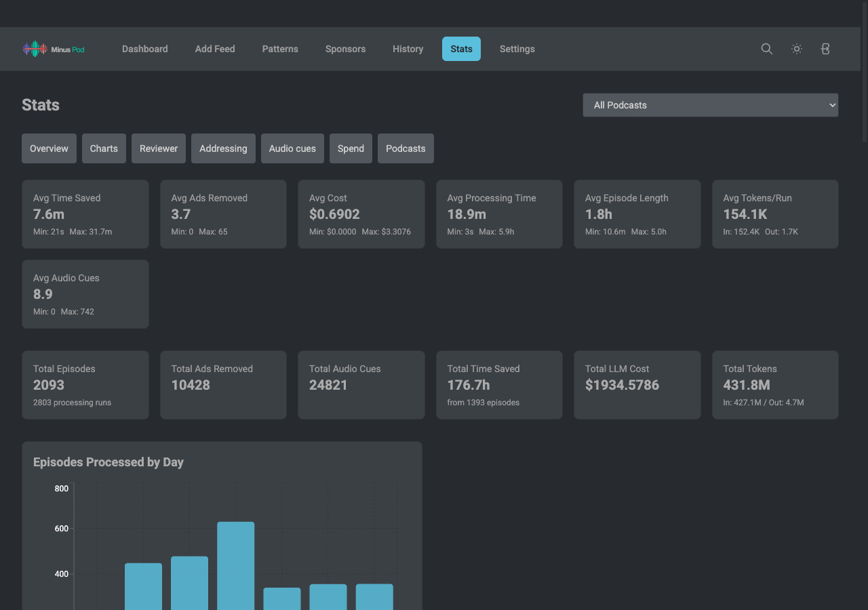Screen dimensions: 868x610
Task: Toggle light theme with the sun icon
Action: [x=797, y=49]
